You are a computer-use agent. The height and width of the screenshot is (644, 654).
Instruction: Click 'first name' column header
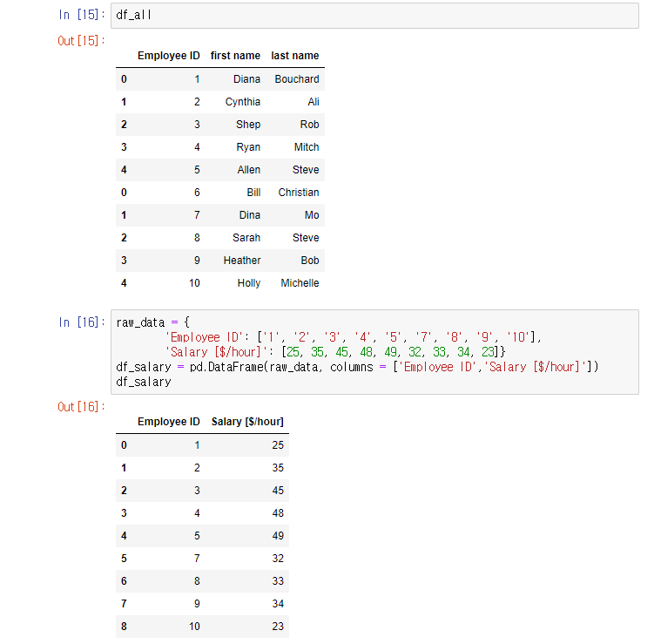235,56
